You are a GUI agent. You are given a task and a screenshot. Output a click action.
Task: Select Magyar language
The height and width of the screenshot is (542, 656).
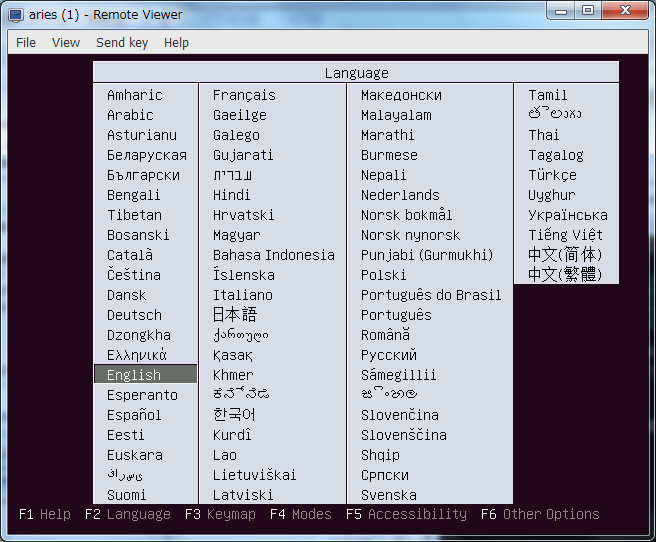[x=236, y=235]
